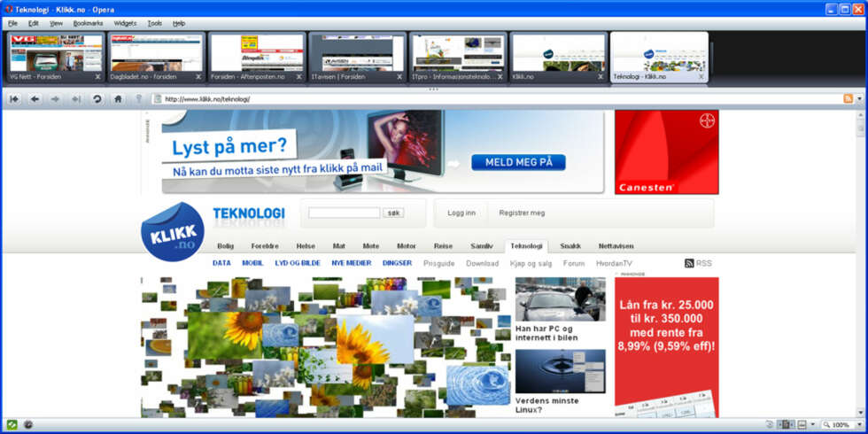Click the 'MELD MEG PÅ' banner button
Image resolution: width=868 pixels, height=434 pixels.
519,162
